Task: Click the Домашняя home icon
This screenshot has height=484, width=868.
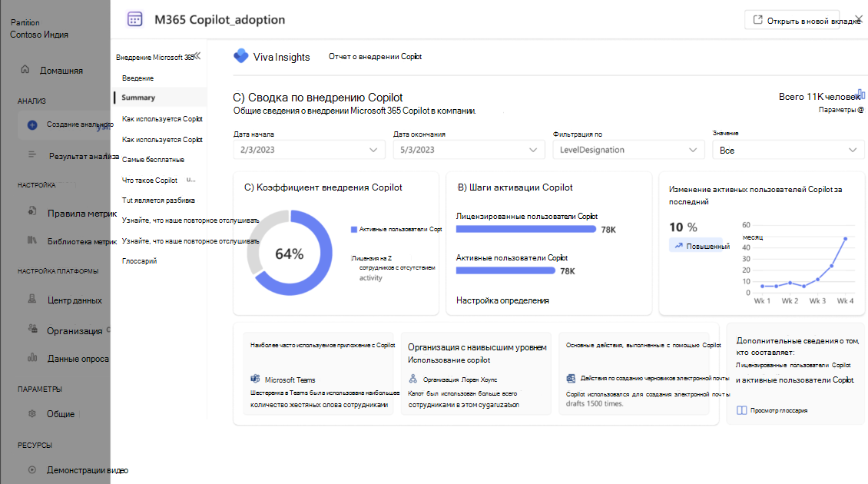Action: click(25, 69)
